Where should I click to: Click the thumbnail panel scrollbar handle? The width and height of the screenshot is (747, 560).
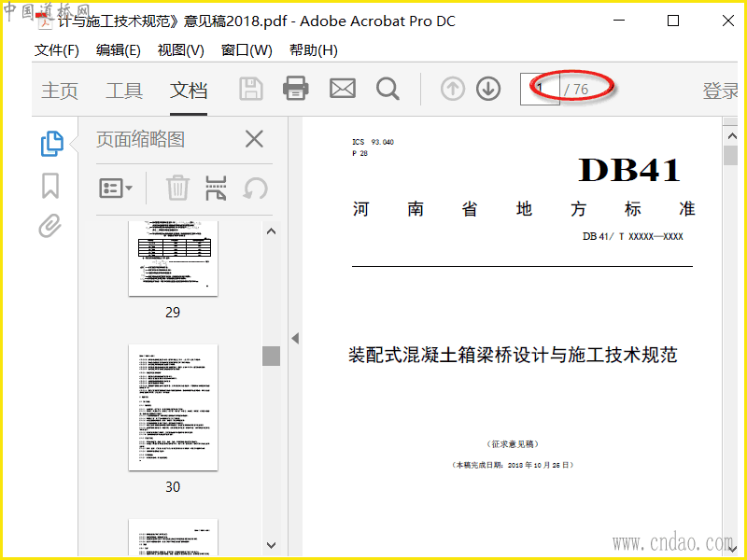pos(271,356)
